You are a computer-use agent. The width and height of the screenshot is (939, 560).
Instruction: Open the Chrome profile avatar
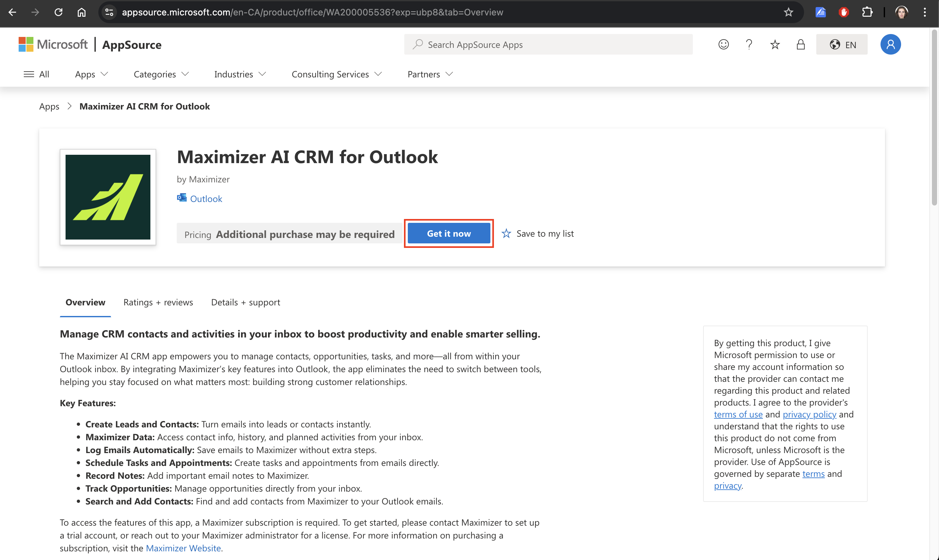901,12
